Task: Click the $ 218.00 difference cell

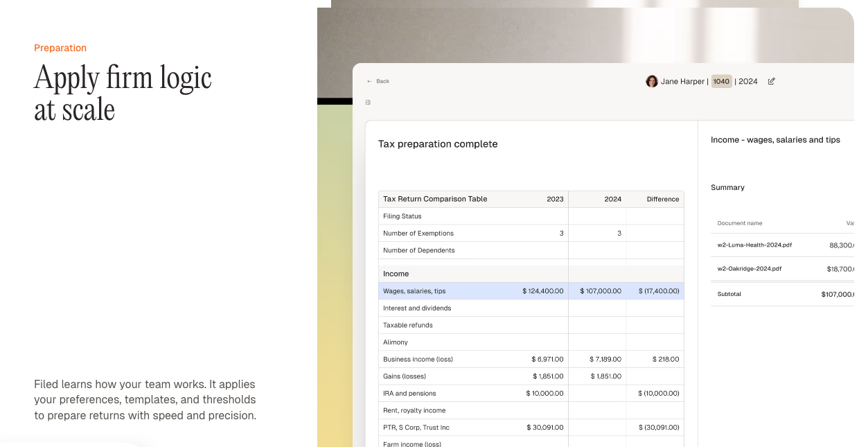Action: 666,359
